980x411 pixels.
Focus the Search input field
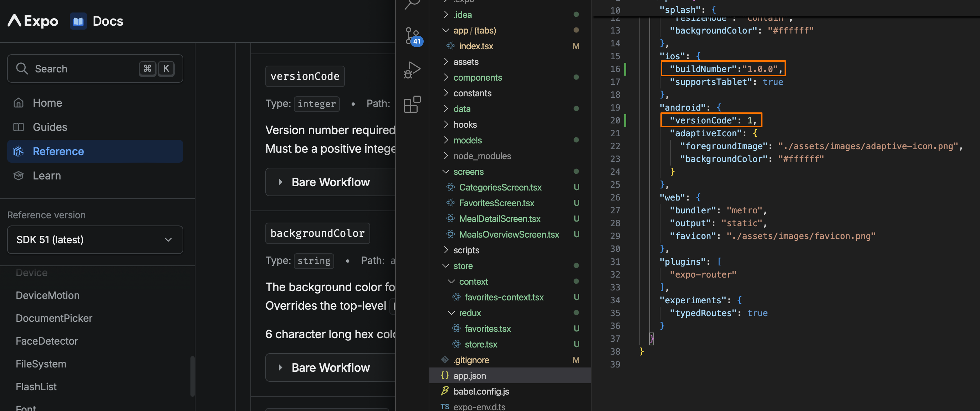pos(95,68)
